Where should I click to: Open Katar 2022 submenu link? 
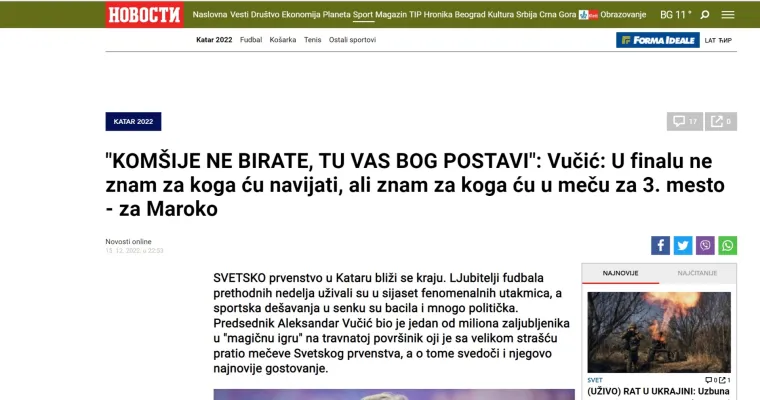tap(214, 40)
